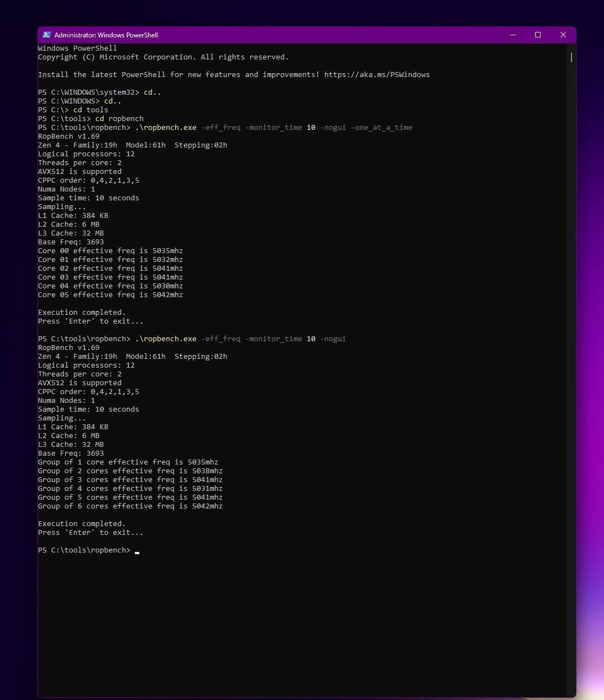The width and height of the screenshot is (604, 700).
Task: Close the Administrator PowerShell window
Action: pyautogui.click(x=563, y=35)
